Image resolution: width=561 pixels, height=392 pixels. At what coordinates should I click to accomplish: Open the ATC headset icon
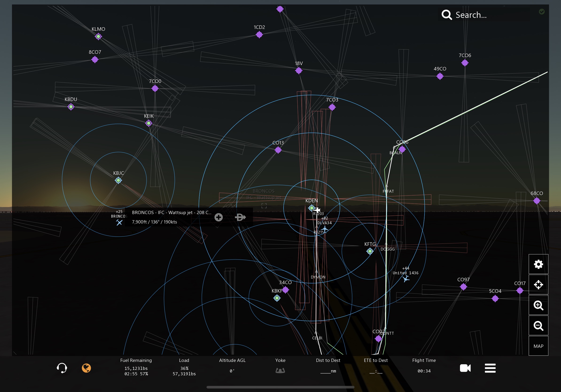coord(62,368)
